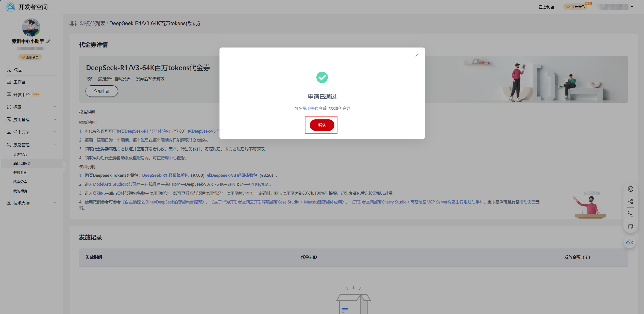This screenshot has height=314, width=644.
Task: Select 我的额度 in sidebar
Action: click(x=20, y=191)
